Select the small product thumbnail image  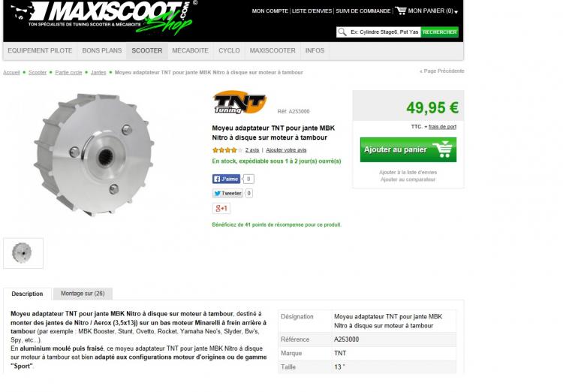click(23, 253)
